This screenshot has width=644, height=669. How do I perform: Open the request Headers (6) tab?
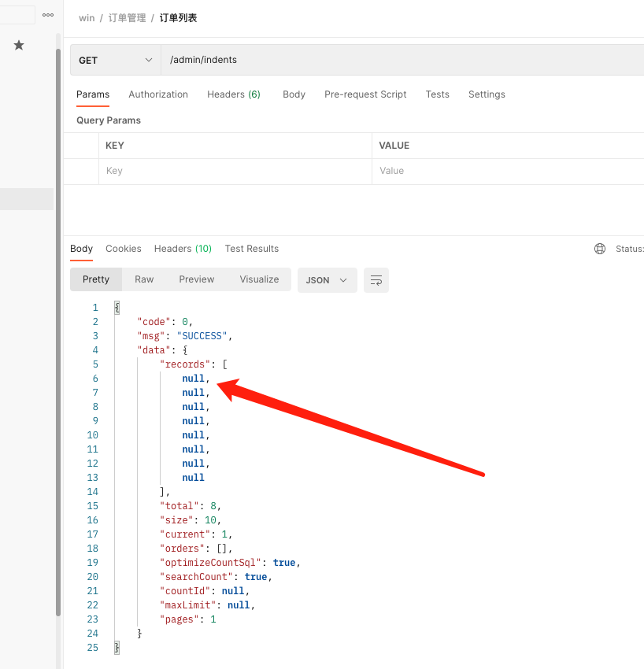234,94
